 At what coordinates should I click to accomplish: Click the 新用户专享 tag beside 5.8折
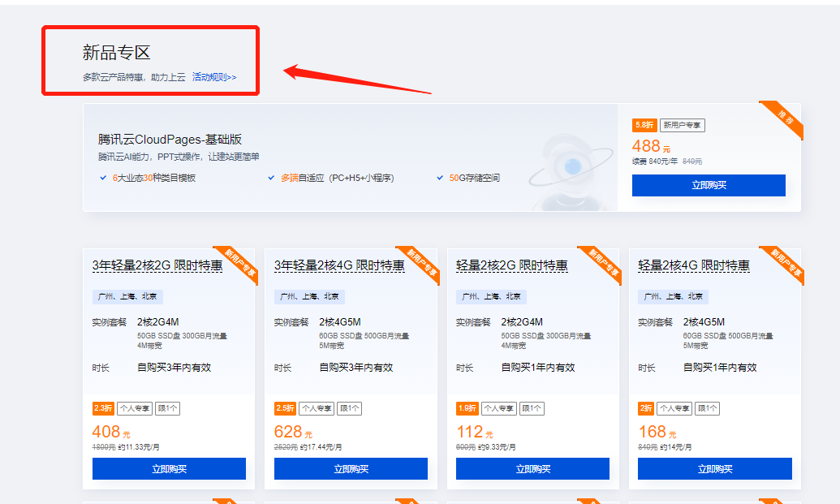[x=682, y=125]
